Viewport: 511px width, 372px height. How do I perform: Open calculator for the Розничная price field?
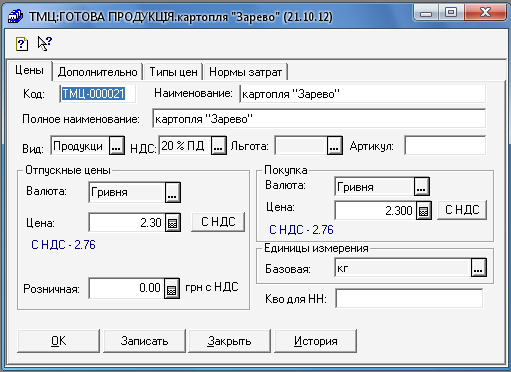click(172, 288)
